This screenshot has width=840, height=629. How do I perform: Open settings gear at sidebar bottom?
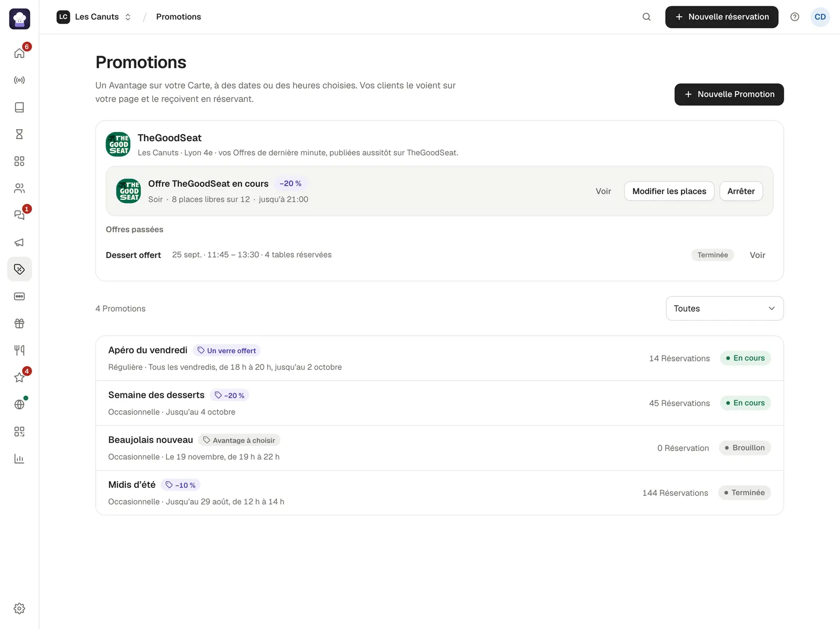[x=19, y=609]
